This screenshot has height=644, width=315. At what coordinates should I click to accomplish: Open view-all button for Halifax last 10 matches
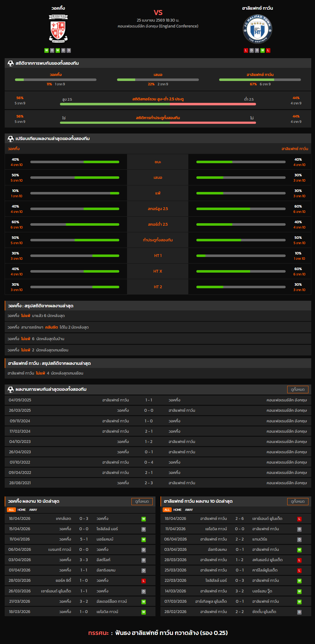click(x=298, y=501)
